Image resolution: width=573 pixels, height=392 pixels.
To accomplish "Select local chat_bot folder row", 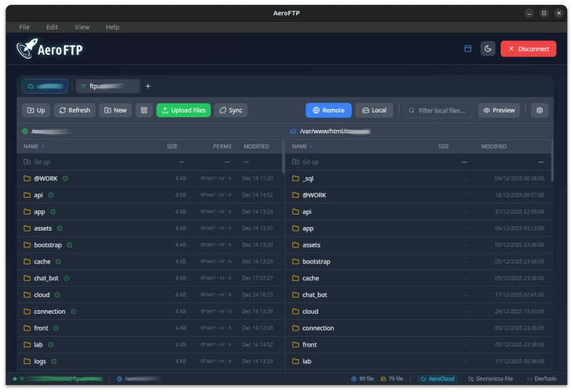I will pyautogui.click(x=418, y=295).
